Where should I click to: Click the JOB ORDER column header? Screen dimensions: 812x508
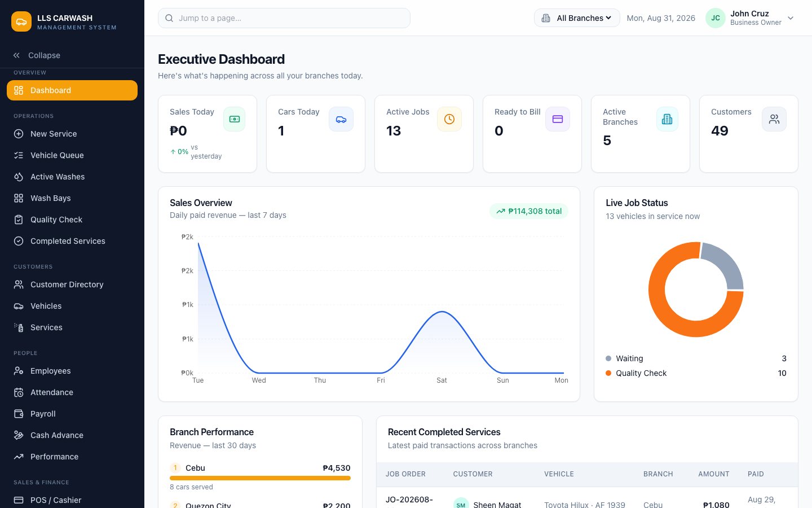coord(405,474)
